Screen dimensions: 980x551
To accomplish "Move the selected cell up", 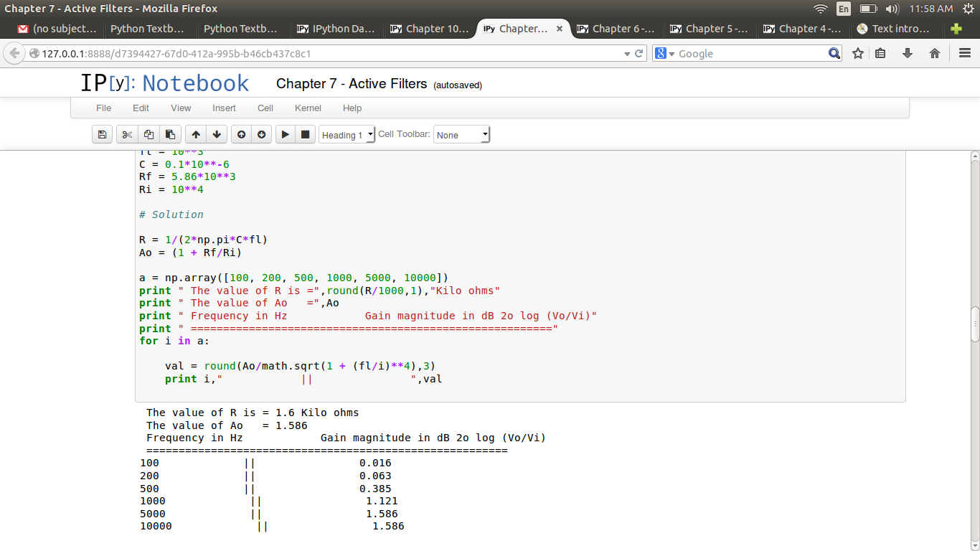I will (x=195, y=135).
